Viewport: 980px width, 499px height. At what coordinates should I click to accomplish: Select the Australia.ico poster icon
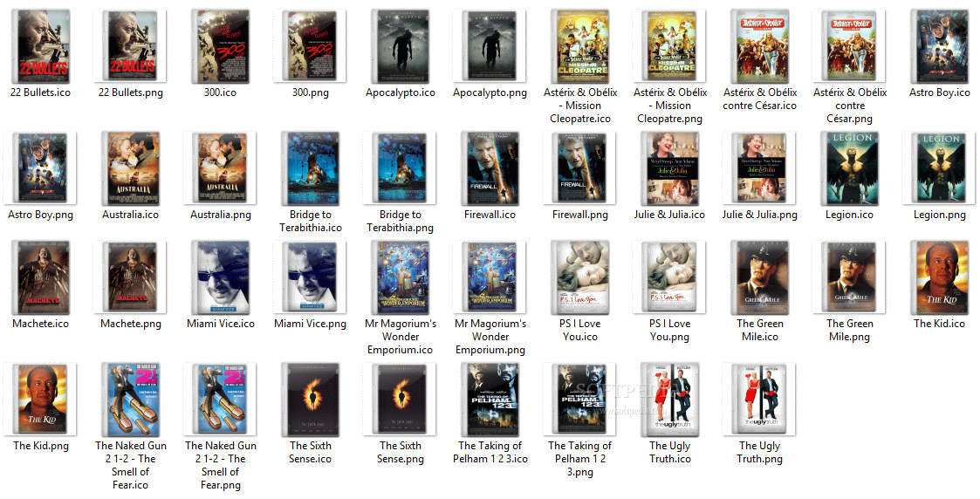point(131,168)
